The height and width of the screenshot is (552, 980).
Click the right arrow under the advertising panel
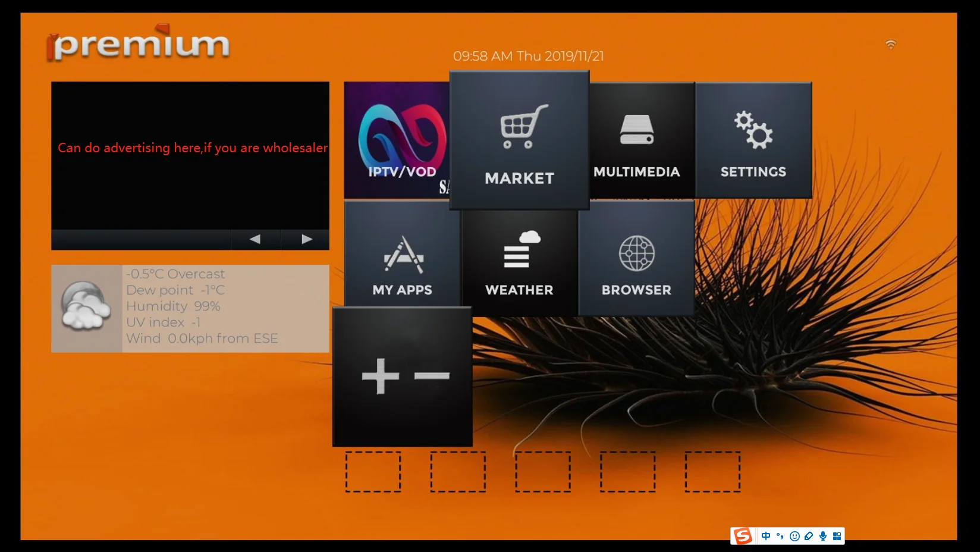pos(307,239)
